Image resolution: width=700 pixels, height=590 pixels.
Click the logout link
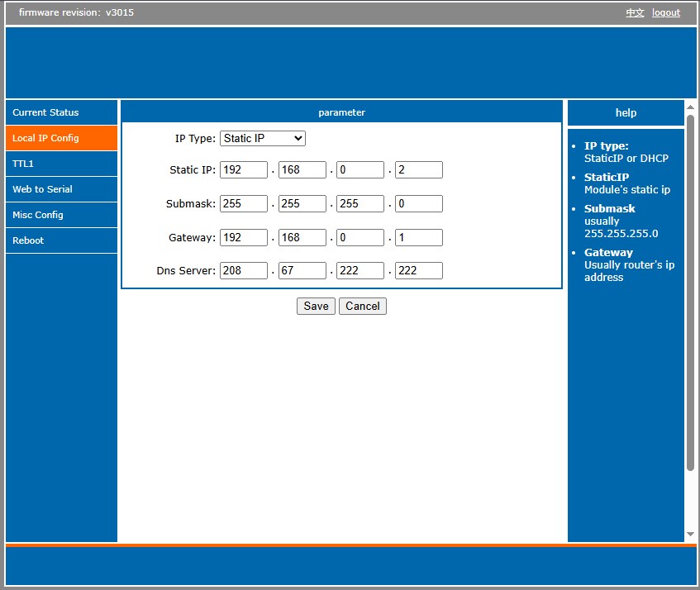coord(666,12)
